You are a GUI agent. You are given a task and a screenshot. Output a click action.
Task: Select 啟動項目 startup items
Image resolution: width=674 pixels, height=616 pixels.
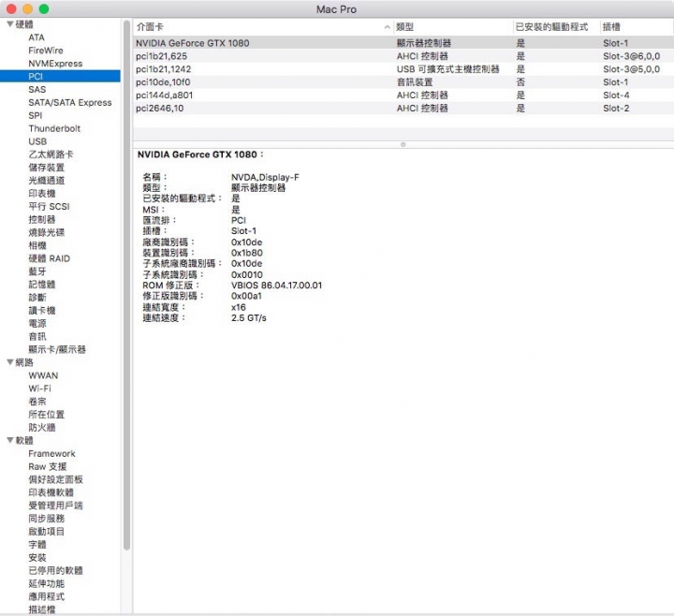tap(47, 532)
